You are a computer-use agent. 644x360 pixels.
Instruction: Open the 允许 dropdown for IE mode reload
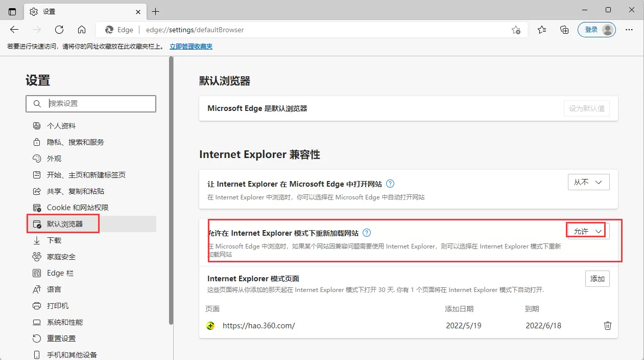coord(586,230)
